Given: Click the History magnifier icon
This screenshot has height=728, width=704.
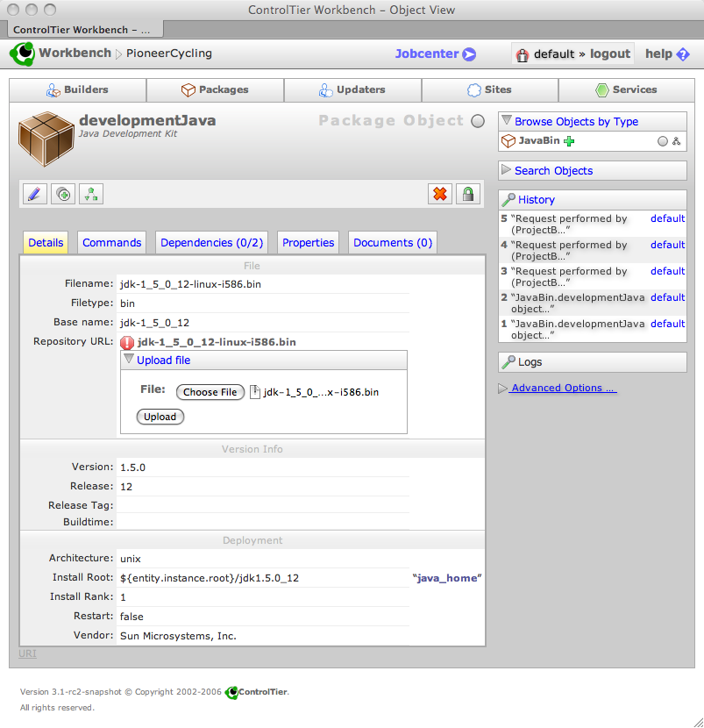Looking at the screenshot, I should click(x=508, y=200).
